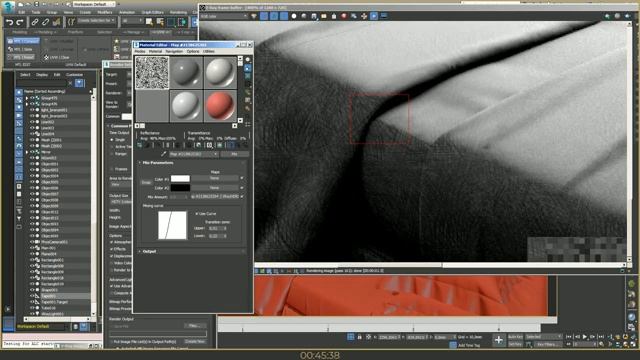This screenshot has width=640, height=360.
Task: Click the Redo arrow in main toolbar
Action: click(19, 22)
